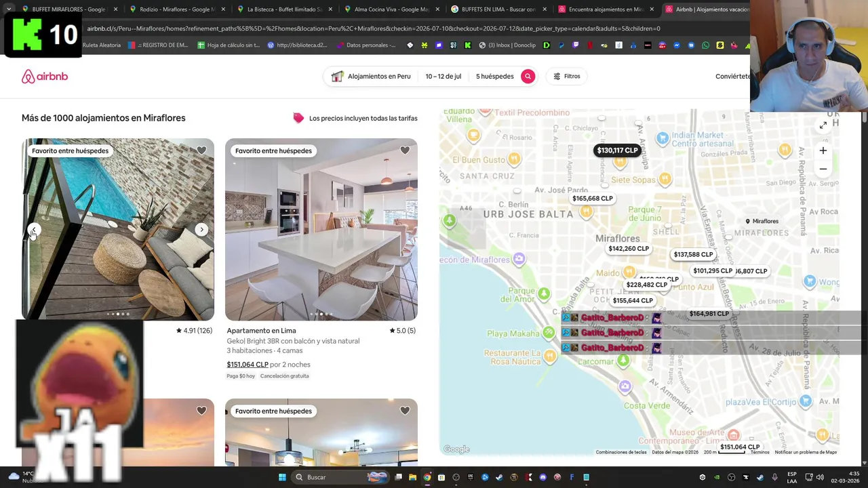Select the $165,668 CLP map price pin
This screenshot has width=868, height=488.
click(593, 199)
